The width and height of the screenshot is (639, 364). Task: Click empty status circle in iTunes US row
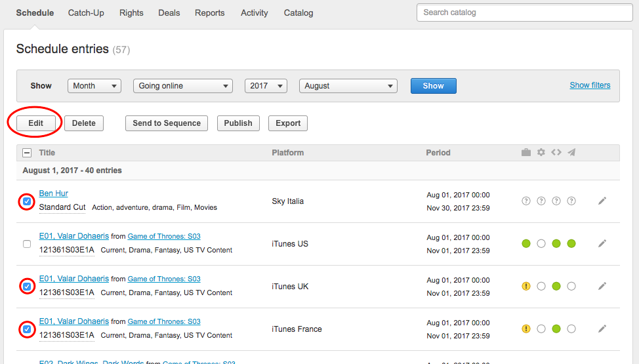pos(541,244)
